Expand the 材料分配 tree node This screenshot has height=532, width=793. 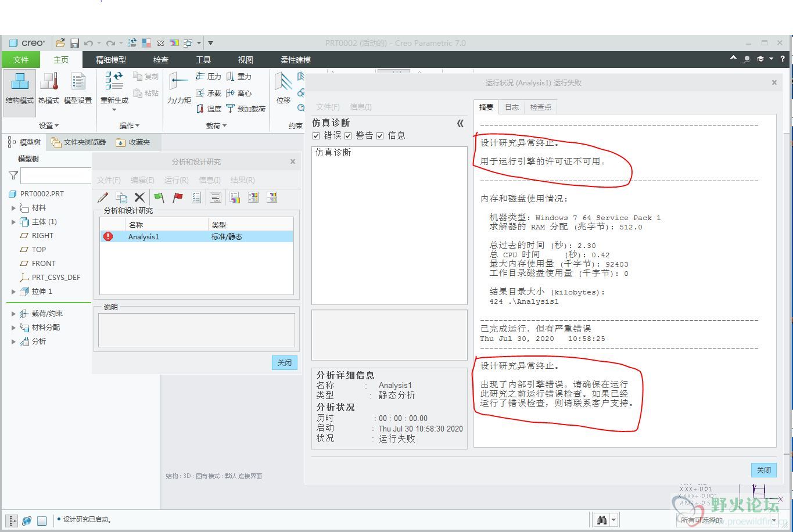coord(13,328)
